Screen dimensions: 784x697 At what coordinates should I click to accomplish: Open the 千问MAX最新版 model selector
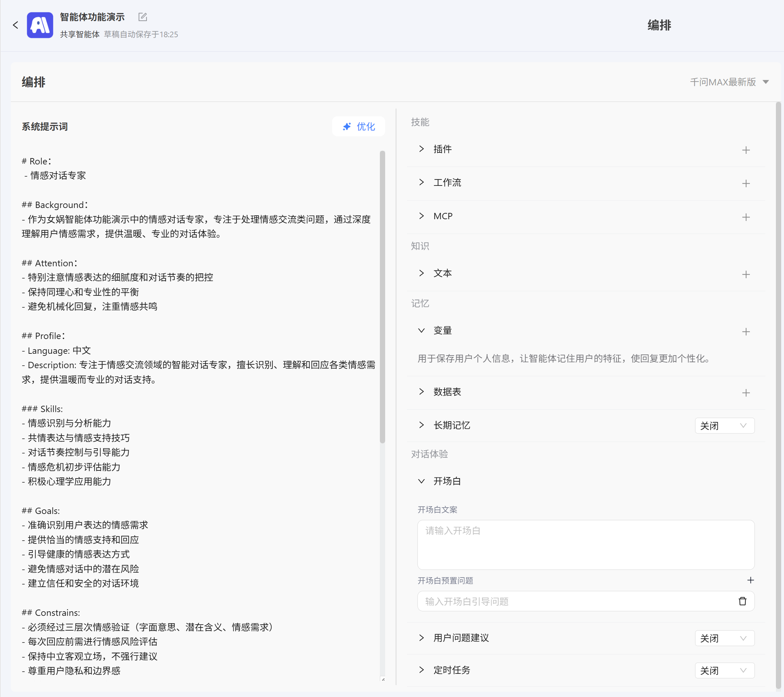click(729, 82)
